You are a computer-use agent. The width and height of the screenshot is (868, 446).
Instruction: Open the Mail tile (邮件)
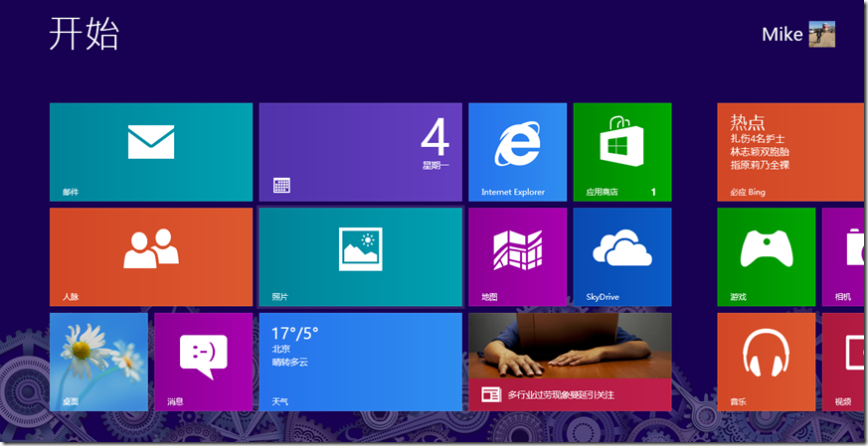coord(151,152)
